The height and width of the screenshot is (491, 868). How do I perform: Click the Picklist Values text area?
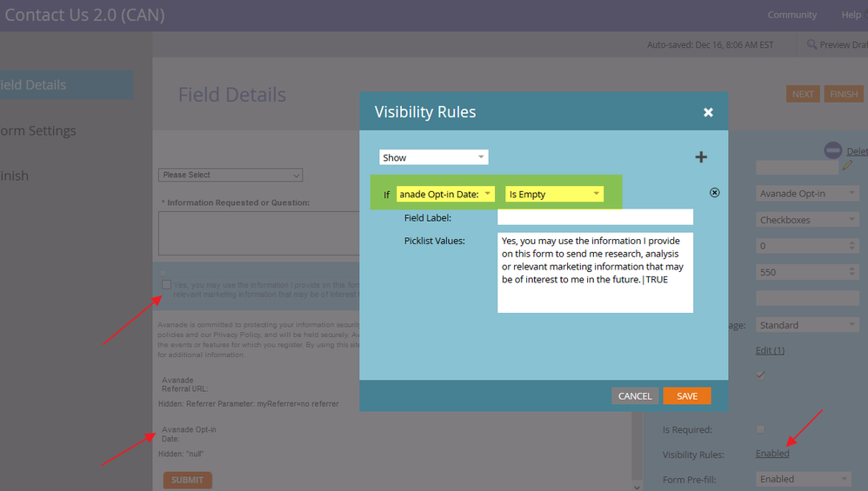point(595,273)
